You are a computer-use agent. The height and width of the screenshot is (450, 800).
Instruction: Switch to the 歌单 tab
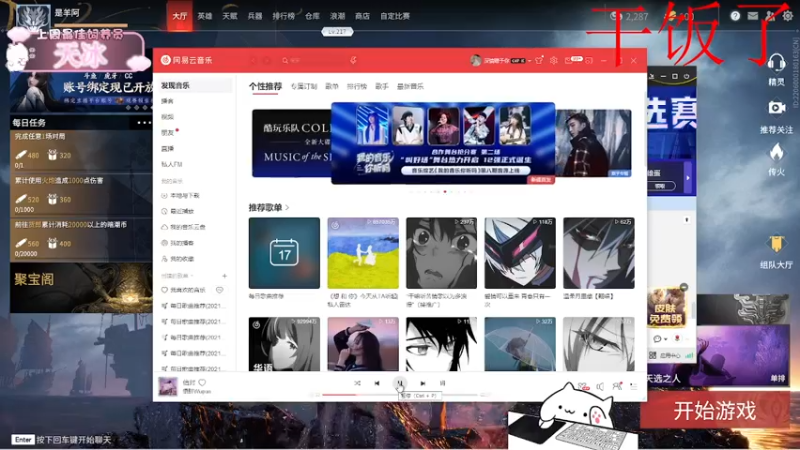tap(332, 86)
